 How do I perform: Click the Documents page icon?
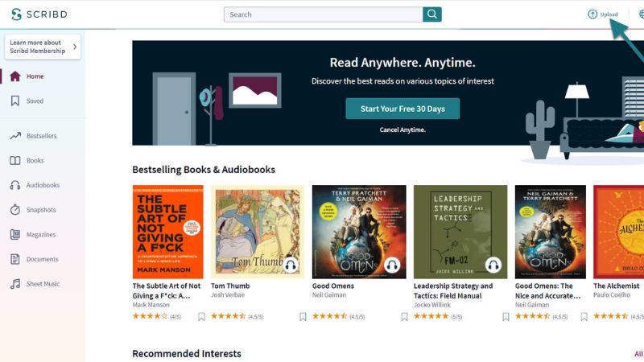[15, 259]
